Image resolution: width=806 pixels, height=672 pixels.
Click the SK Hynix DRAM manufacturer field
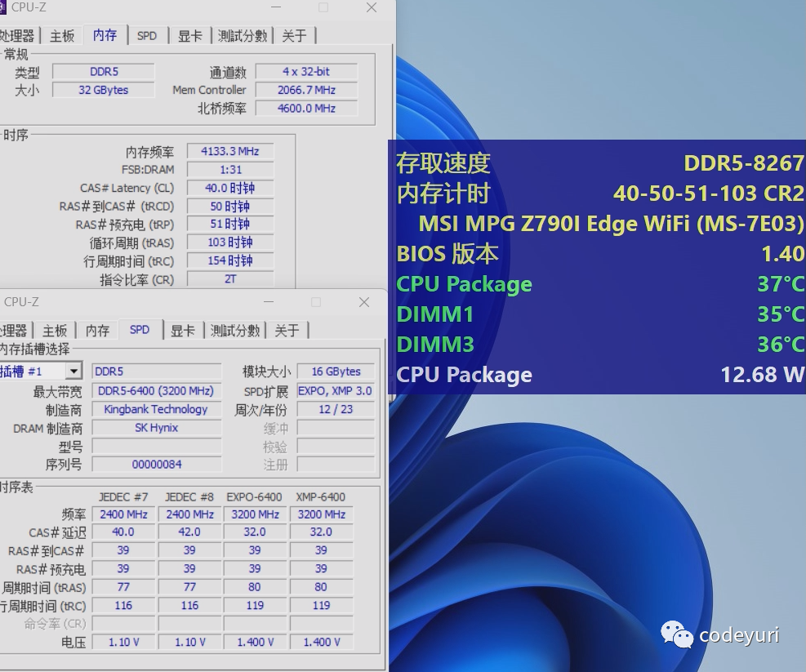pyautogui.click(x=156, y=428)
